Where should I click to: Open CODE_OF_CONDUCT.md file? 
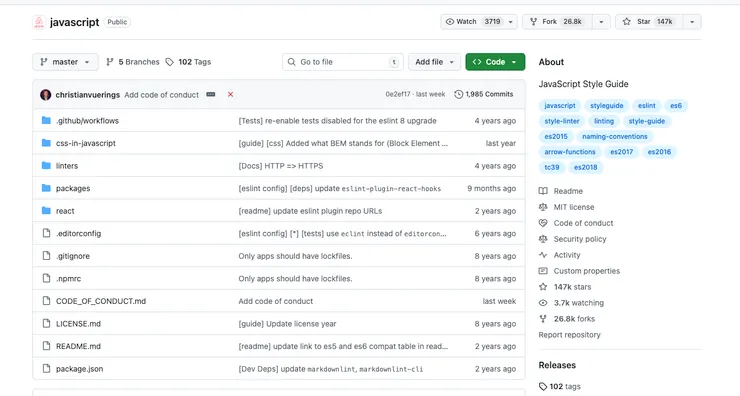101,301
